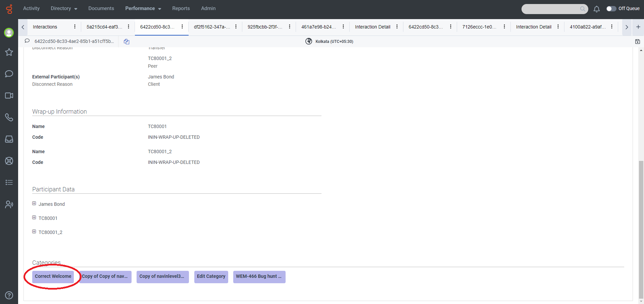Expand the TC80001_2 participant data

click(34, 231)
